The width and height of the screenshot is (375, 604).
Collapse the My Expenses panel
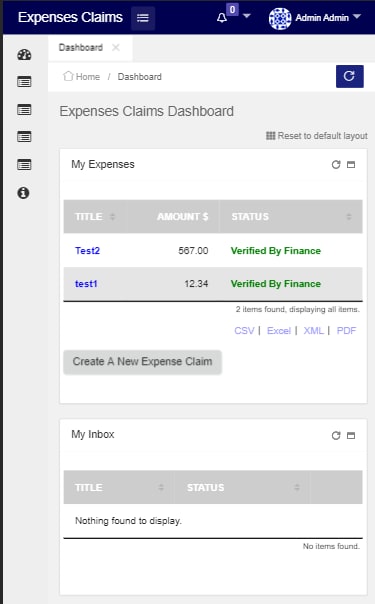click(x=351, y=164)
